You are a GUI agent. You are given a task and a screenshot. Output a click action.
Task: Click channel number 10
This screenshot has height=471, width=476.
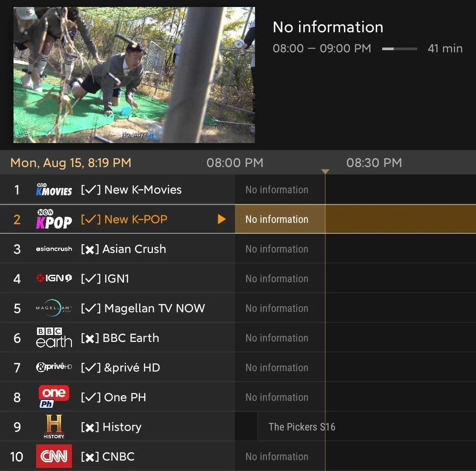(17, 457)
